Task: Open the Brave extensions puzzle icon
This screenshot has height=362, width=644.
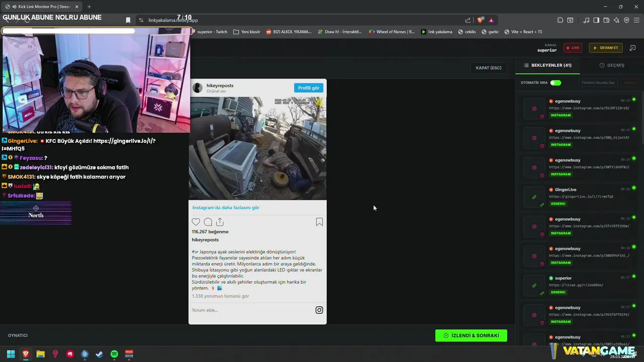Action: [560, 20]
